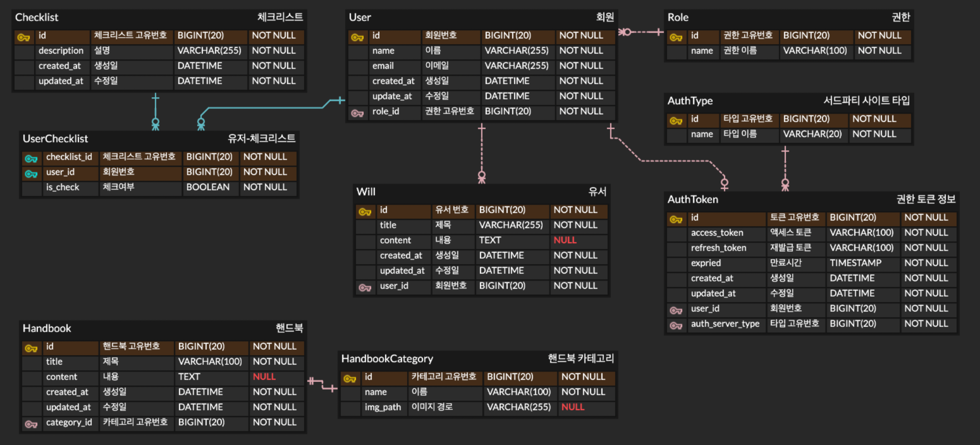Click the Handbook category_id foreign key icon
This screenshot has height=445, width=980.
pos(31,424)
